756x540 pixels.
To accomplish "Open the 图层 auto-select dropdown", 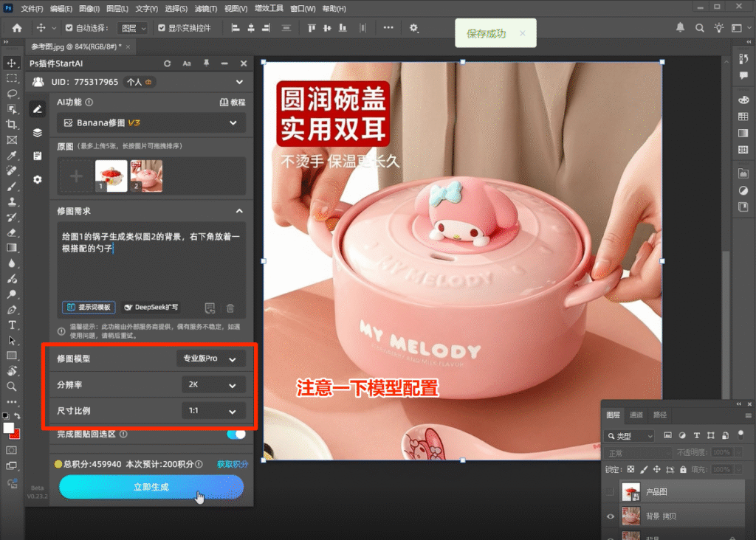I will (133, 28).
